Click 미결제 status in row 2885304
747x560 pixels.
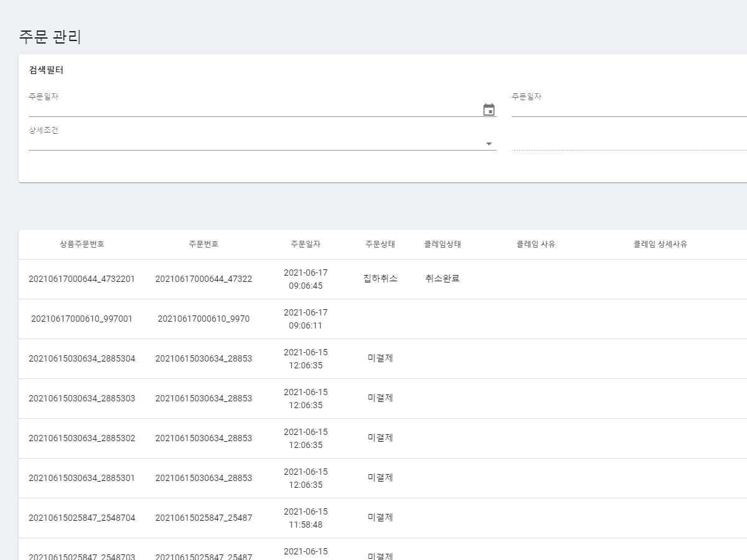click(x=380, y=358)
